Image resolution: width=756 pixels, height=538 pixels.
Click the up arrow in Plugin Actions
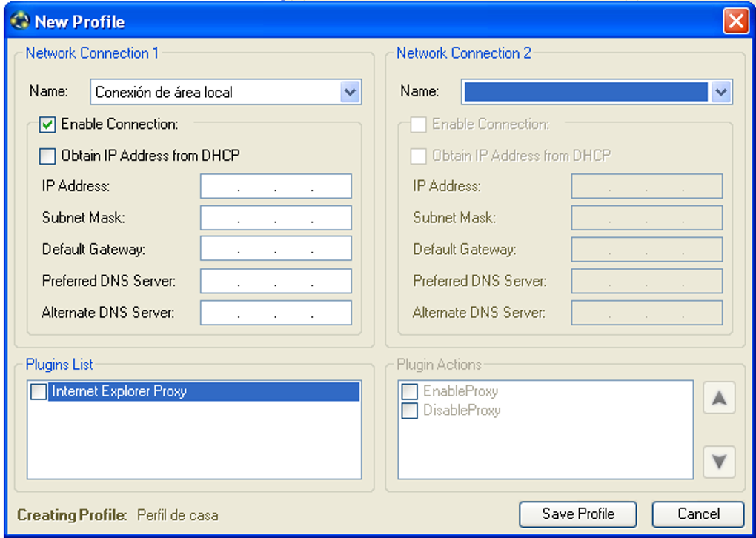tap(718, 397)
